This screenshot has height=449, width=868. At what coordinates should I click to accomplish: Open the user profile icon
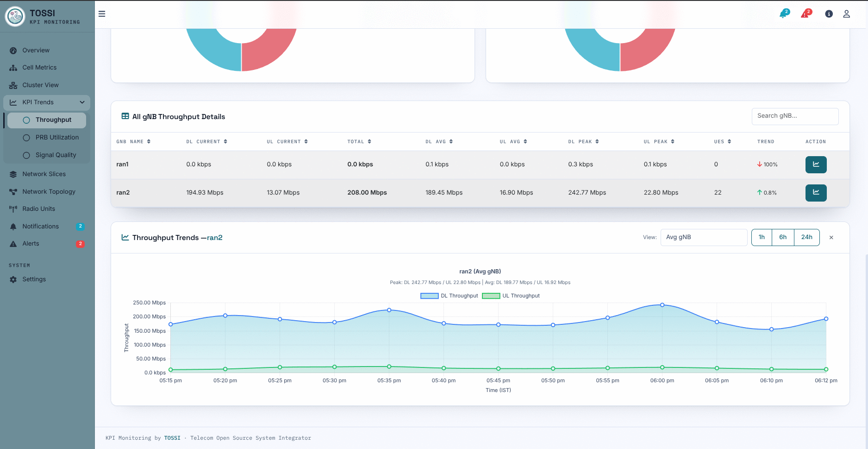click(x=846, y=14)
